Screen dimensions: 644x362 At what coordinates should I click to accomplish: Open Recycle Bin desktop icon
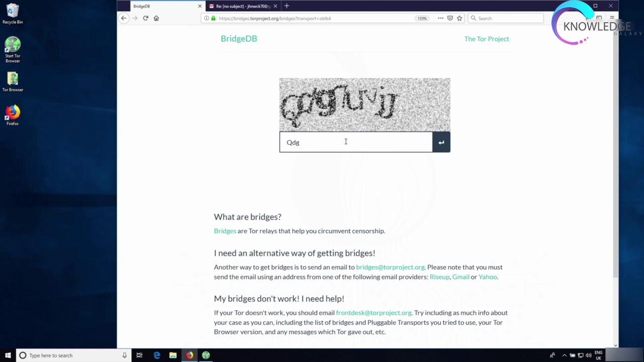13,14
